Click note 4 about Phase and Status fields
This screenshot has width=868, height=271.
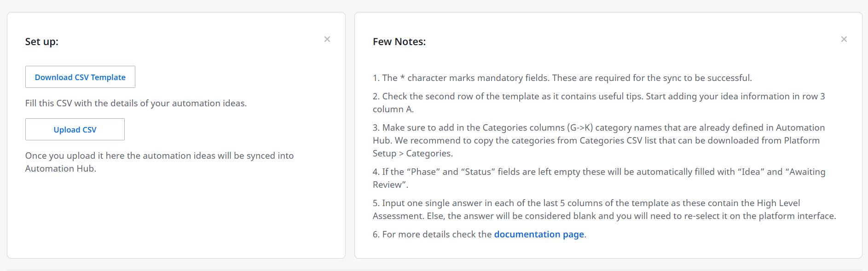coord(599,178)
